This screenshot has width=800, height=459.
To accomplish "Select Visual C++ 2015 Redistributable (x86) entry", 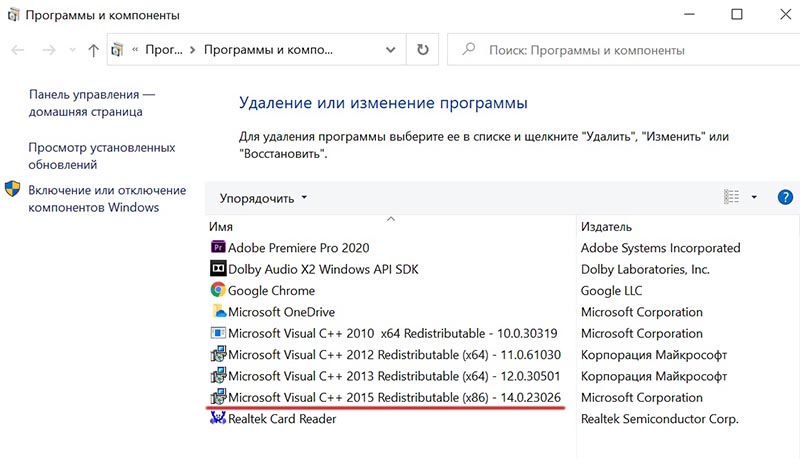I will [394, 397].
